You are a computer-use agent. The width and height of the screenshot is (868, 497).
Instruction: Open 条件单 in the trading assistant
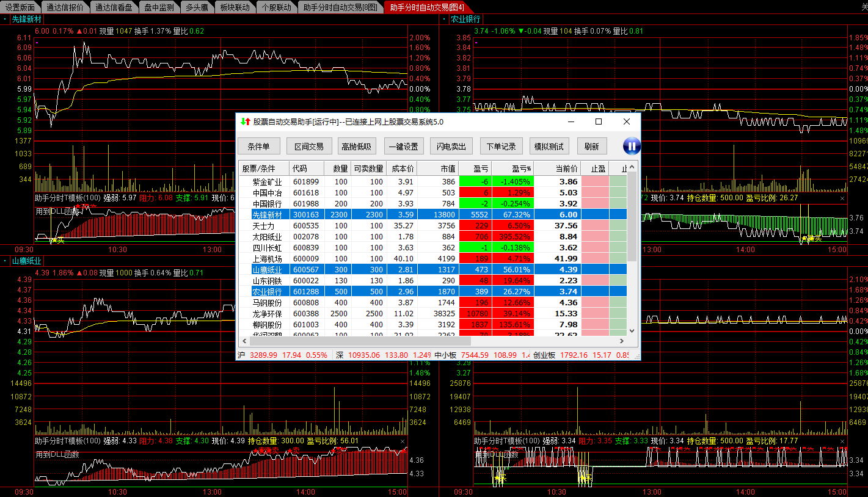(x=258, y=147)
